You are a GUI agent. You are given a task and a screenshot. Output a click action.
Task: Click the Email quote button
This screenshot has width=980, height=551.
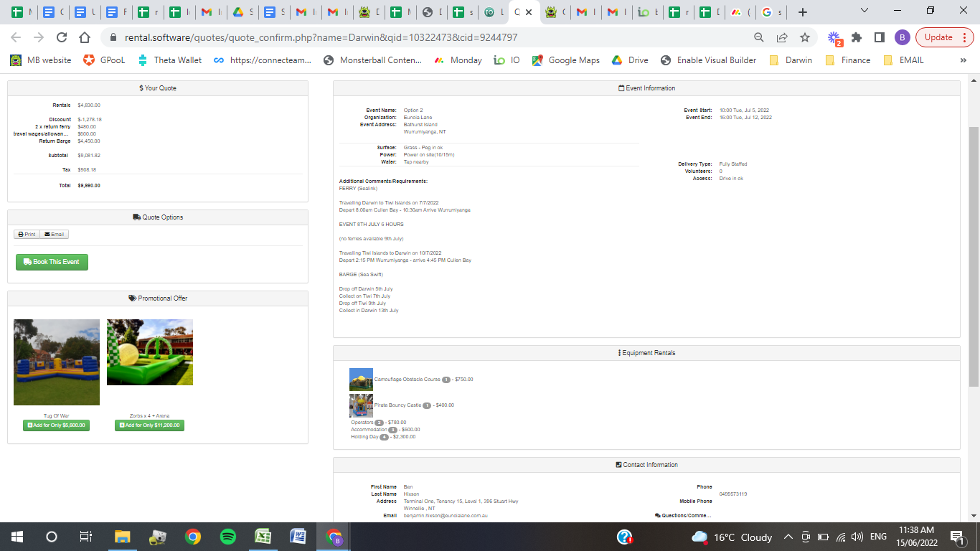coord(54,235)
